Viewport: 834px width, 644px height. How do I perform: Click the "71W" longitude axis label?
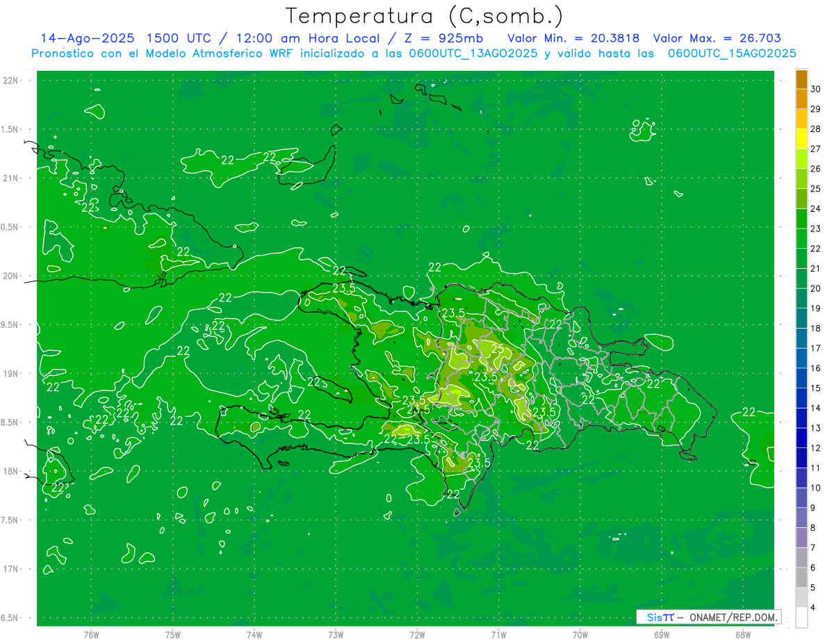pos(498,634)
